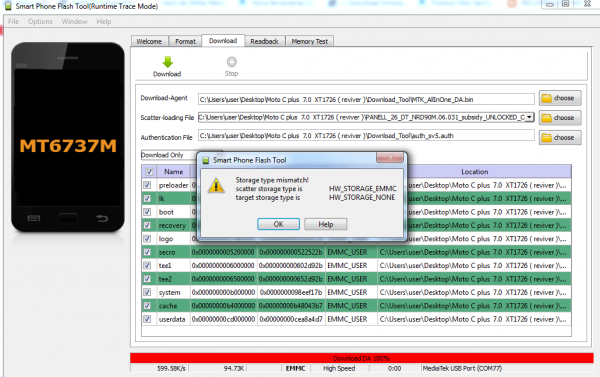Open the Options menu
Screen dimensions: 600x377
tap(40, 21)
